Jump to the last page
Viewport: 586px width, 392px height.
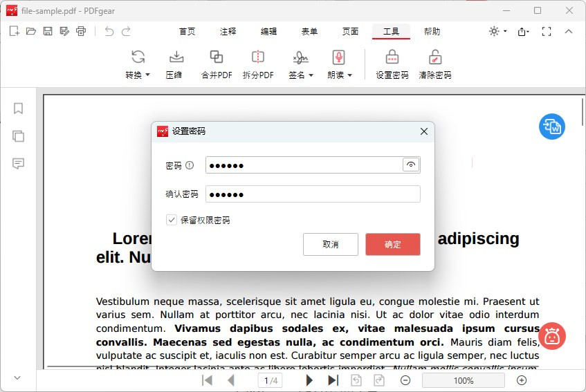[x=333, y=380]
